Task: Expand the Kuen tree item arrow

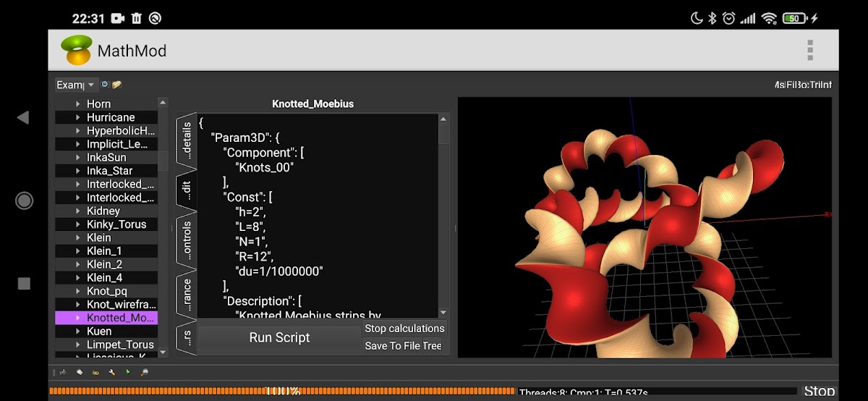Action: (77, 332)
